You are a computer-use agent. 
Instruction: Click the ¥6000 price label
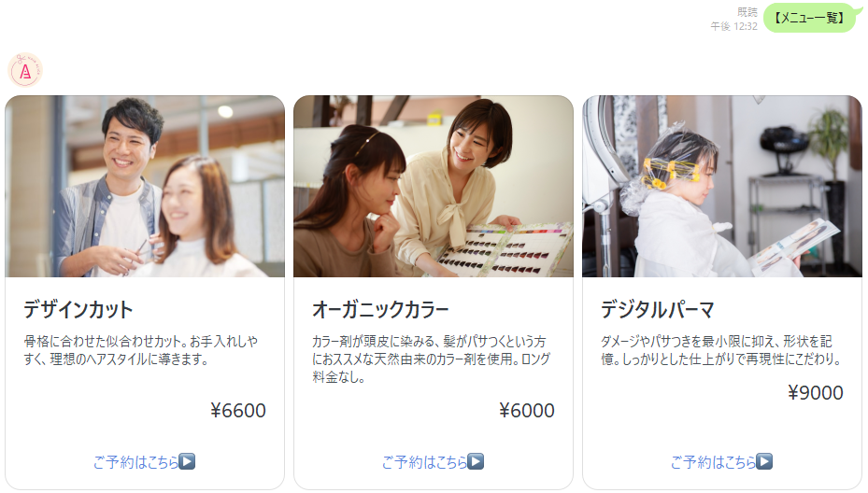[x=526, y=411]
